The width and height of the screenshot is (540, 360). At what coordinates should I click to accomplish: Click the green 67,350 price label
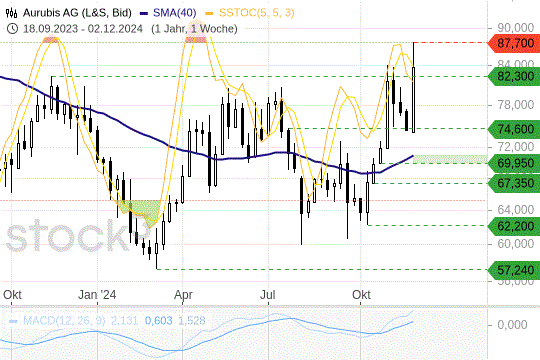pos(513,183)
